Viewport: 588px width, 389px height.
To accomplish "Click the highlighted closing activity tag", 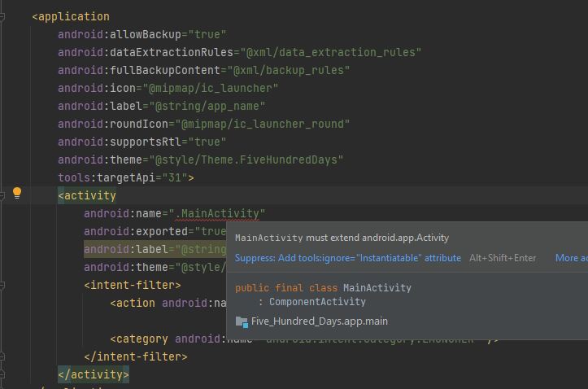I will pyautogui.click(x=94, y=374).
